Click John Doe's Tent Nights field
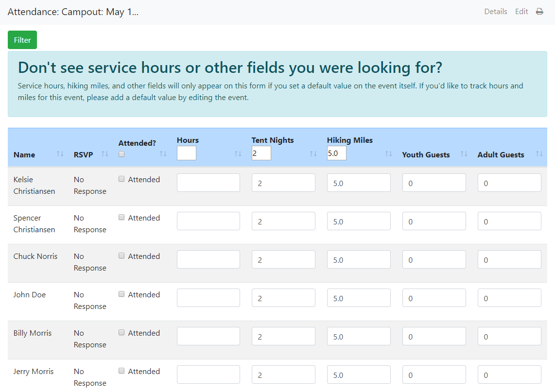This screenshot has width=555, height=392. point(283,298)
